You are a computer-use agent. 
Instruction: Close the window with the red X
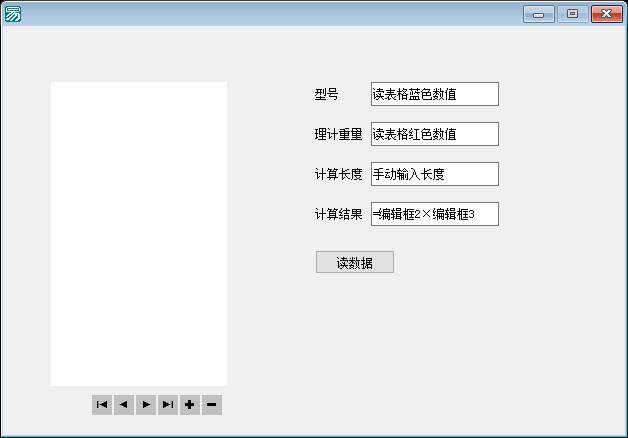click(605, 14)
